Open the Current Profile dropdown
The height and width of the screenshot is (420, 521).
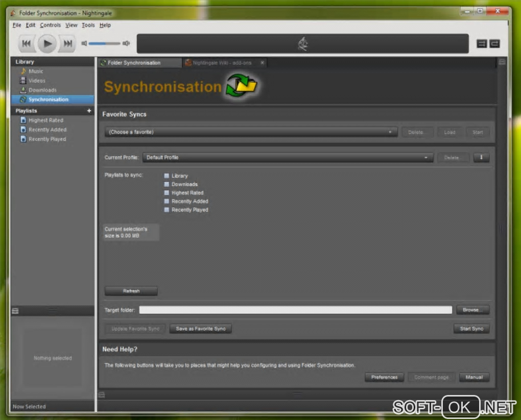[x=288, y=157]
